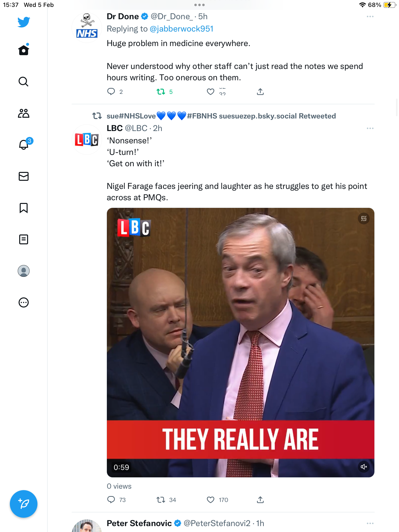Viewport: 399px width, 532px height.
Task: Open the more options menu on Dr Done tweet
Action: tap(370, 17)
